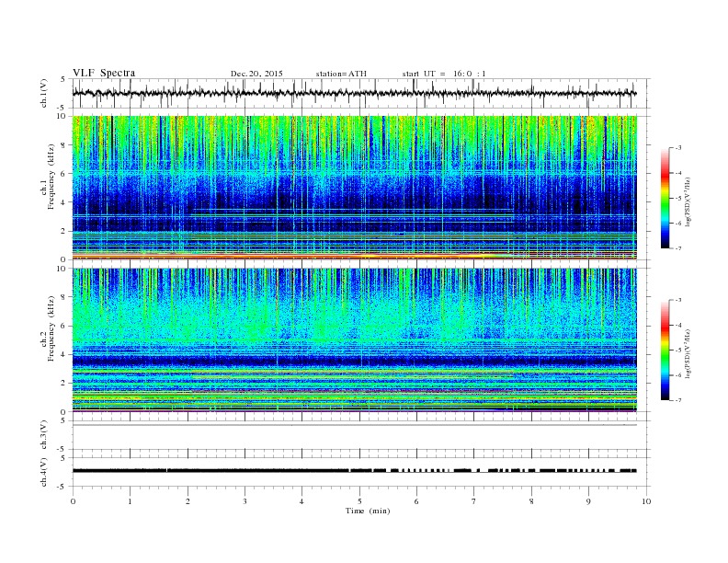Click the 'ch.1(V)' waveform axis label

coord(43,93)
